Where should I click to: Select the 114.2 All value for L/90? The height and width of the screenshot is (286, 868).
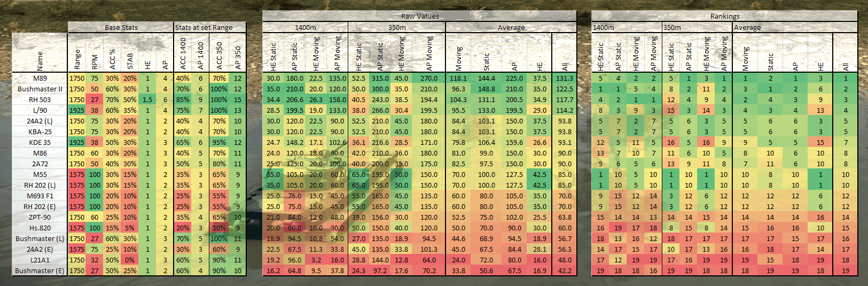[x=565, y=110]
